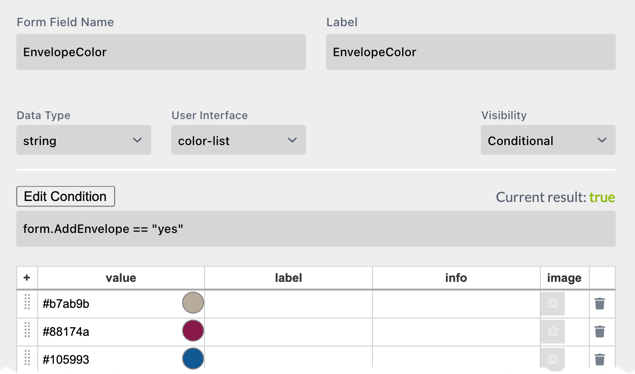
Task: Click the info cell of row #88174a
Action: (x=456, y=332)
